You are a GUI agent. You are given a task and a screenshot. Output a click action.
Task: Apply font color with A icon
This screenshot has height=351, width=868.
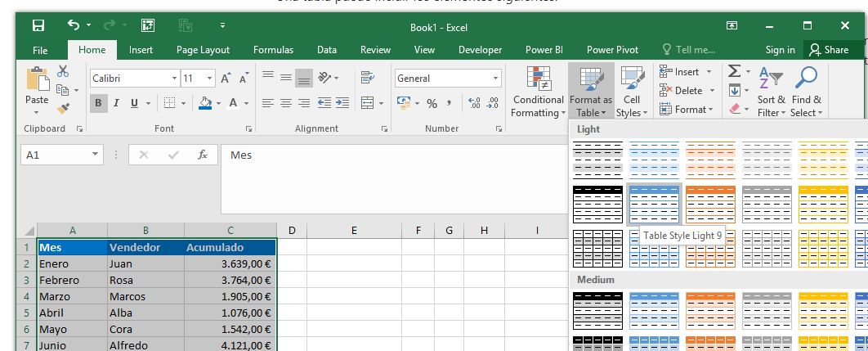coord(233,103)
